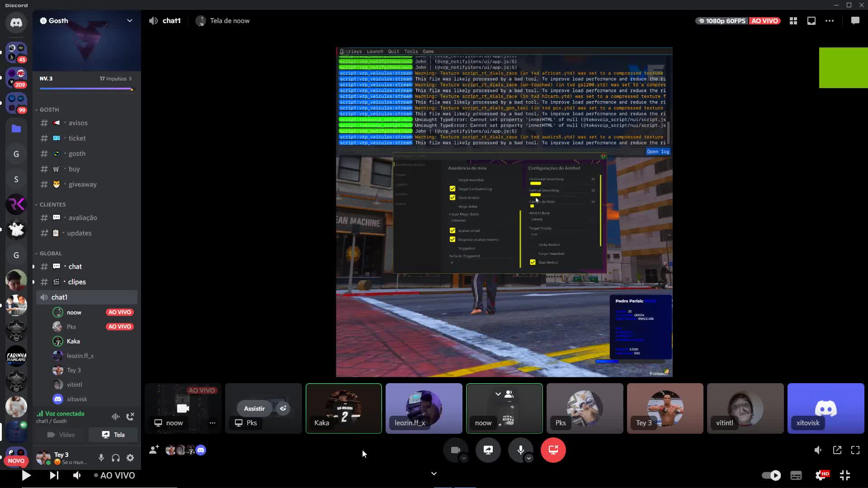Open the grid view layout icon
This screenshot has width=868, height=488.
click(x=793, y=21)
